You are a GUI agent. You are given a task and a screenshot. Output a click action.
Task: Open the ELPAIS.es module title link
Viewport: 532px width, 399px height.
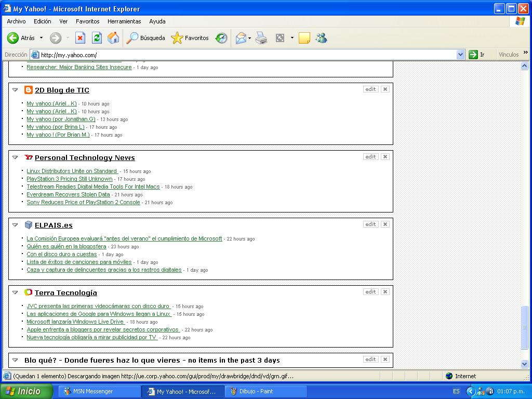[x=54, y=225]
